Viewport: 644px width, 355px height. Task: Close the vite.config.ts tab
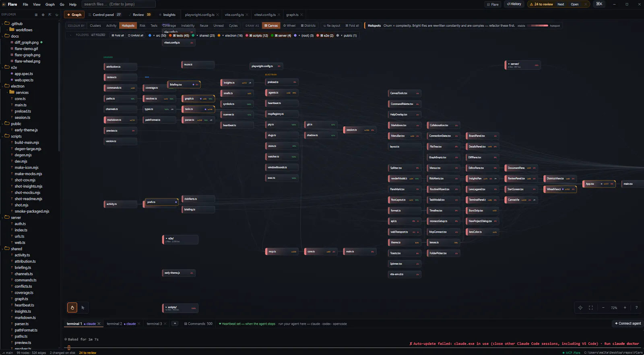pos(247,15)
